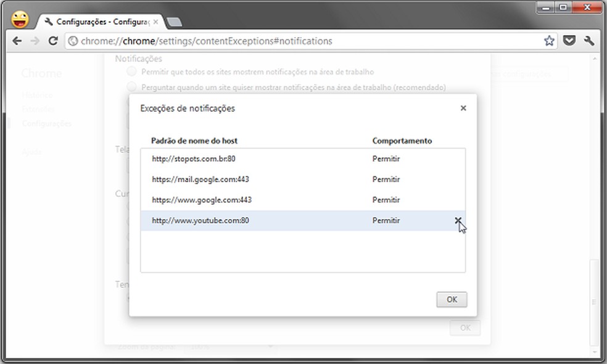The image size is (607, 364).
Task: Open the Ajuda link in the sidebar
Action: click(33, 151)
